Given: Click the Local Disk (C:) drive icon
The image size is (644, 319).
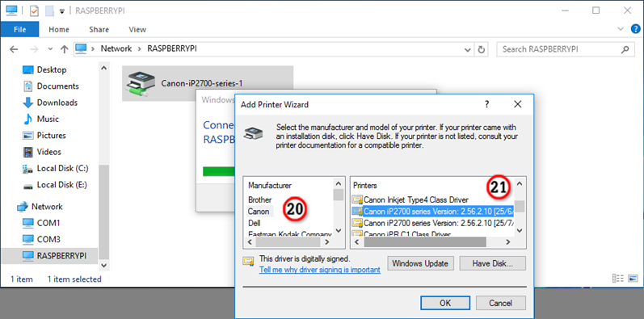Looking at the screenshot, I should point(28,168).
